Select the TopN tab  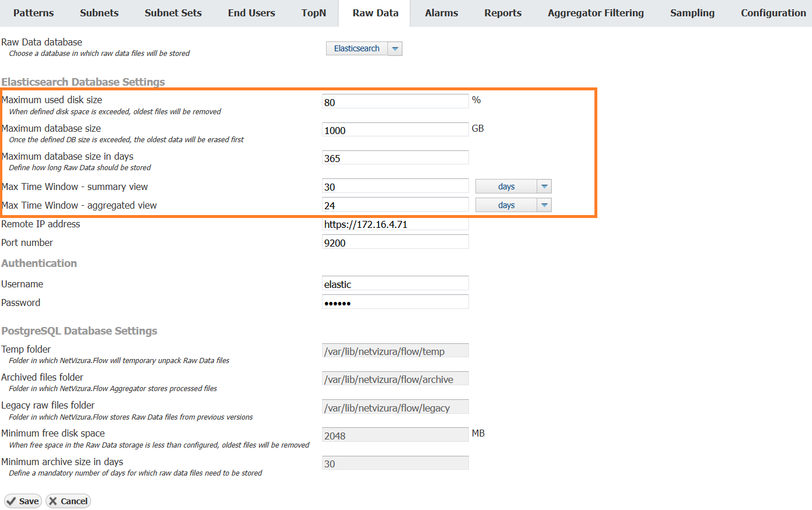coord(314,13)
